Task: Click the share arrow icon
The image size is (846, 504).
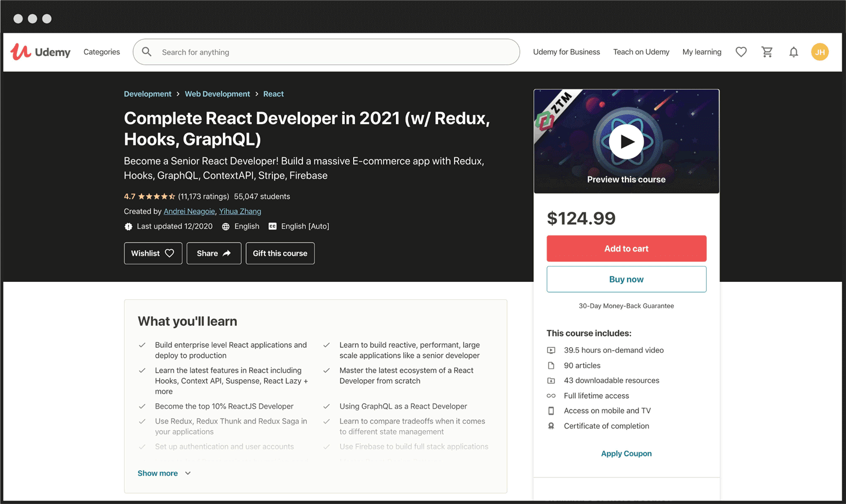Action: [226, 253]
